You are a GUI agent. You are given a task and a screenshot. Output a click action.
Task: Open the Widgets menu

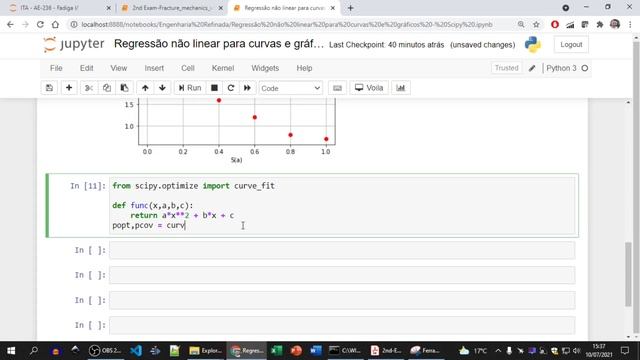265,68
